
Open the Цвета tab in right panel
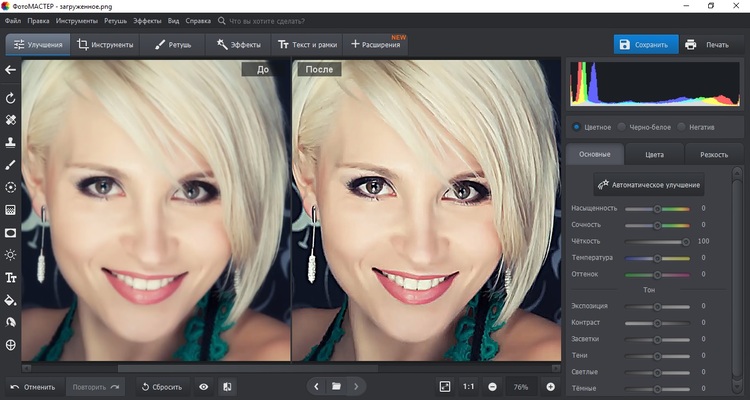pos(654,154)
